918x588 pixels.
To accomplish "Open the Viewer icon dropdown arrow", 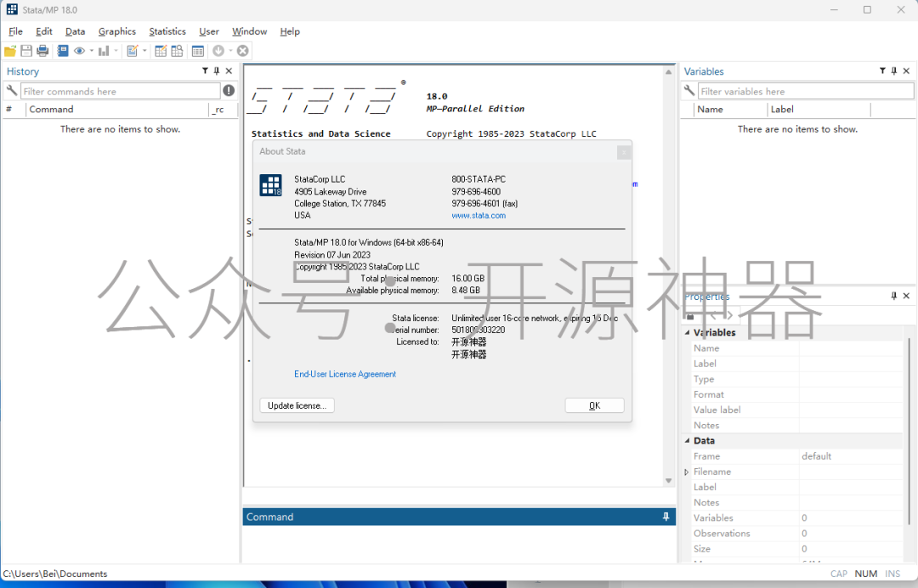I will (x=91, y=51).
